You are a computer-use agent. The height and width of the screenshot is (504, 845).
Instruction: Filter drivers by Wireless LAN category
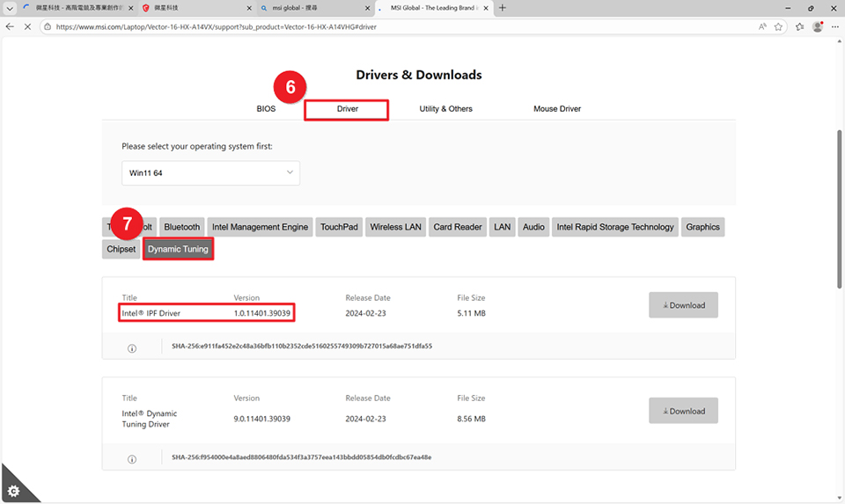395,227
